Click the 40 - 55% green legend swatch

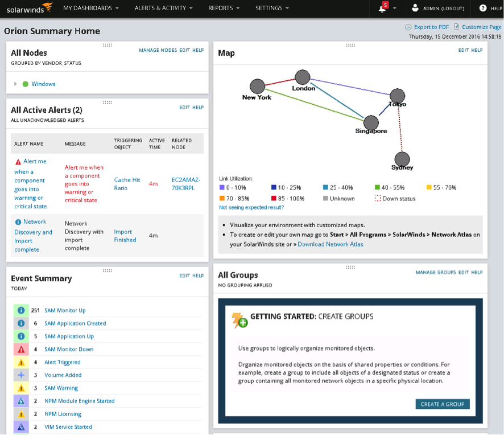coord(377,187)
